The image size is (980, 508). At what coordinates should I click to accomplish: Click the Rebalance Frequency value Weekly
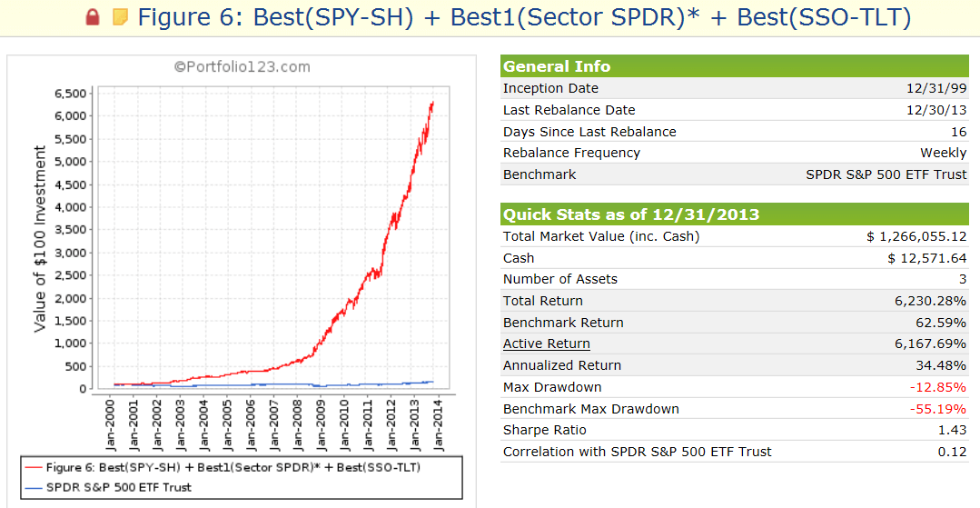[943, 153]
